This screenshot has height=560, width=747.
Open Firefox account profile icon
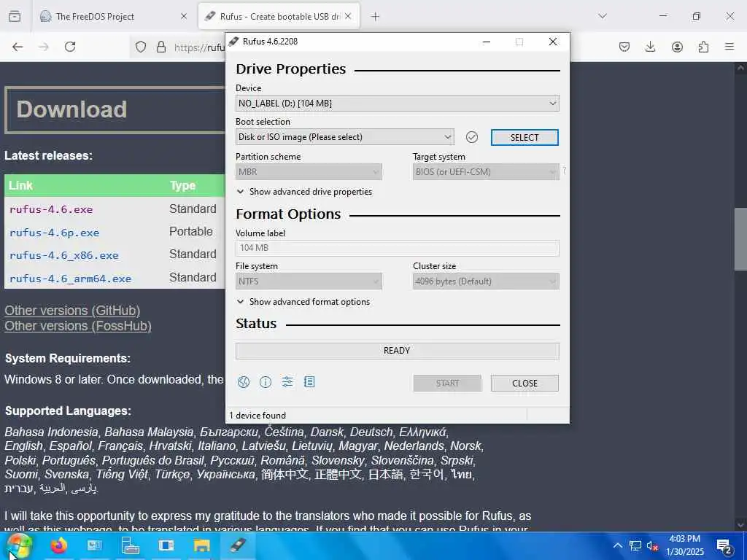click(677, 47)
